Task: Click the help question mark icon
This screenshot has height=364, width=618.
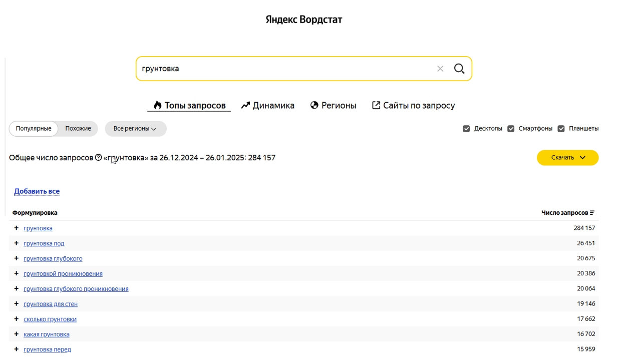Action: point(98,158)
